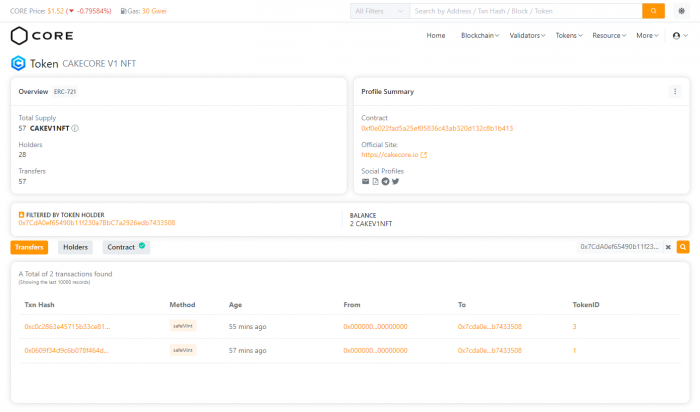Open the contract address link
The width and height of the screenshot is (700, 412).
pyautogui.click(x=437, y=129)
